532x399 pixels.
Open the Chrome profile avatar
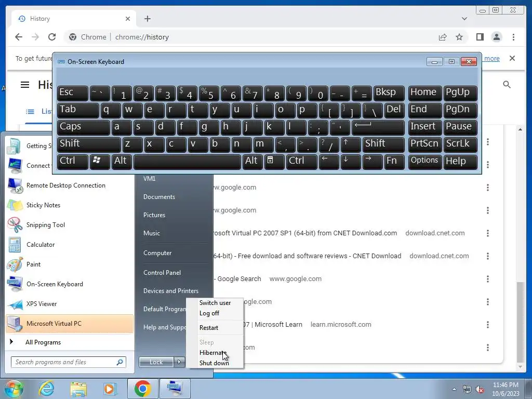click(496, 37)
